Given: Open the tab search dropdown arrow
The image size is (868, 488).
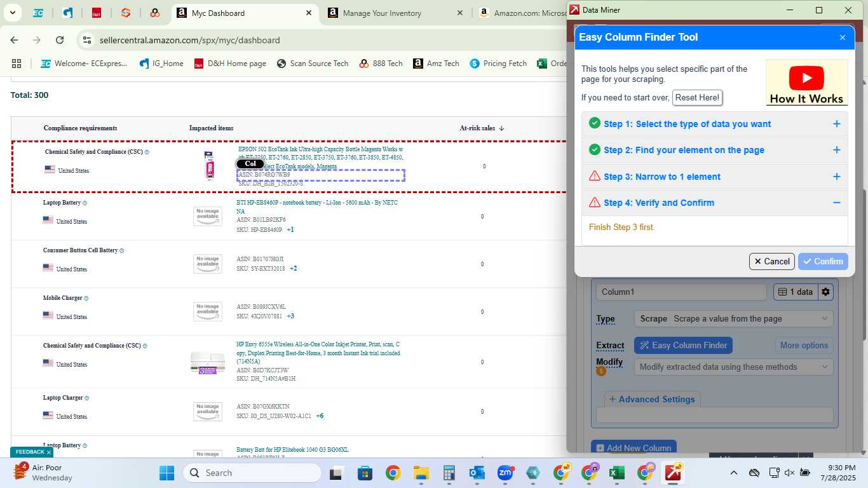Looking at the screenshot, I should (13, 13).
